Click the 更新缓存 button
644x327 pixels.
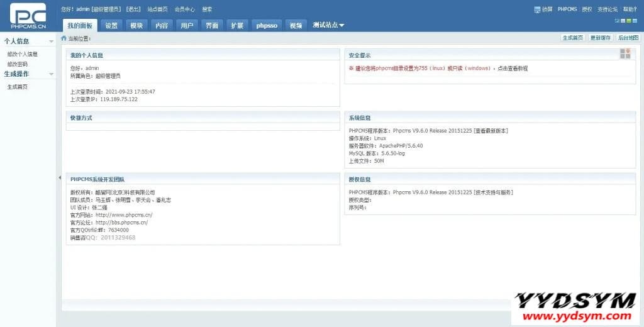(x=601, y=38)
